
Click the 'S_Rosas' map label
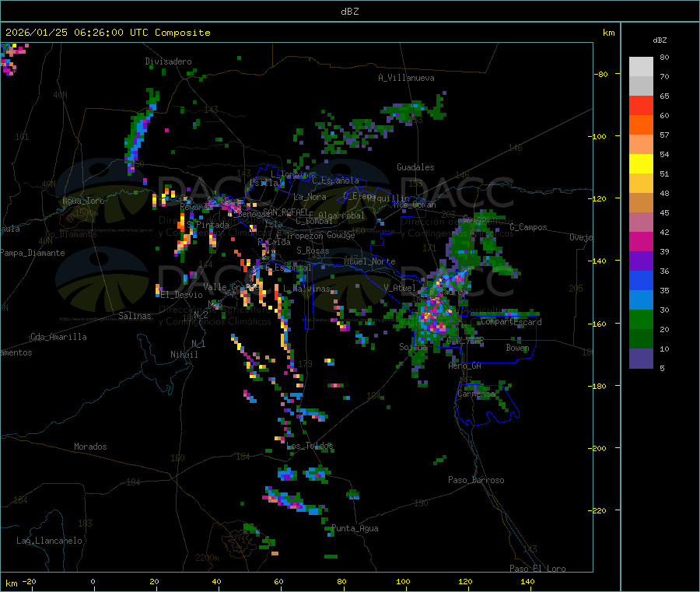tap(313, 250)
